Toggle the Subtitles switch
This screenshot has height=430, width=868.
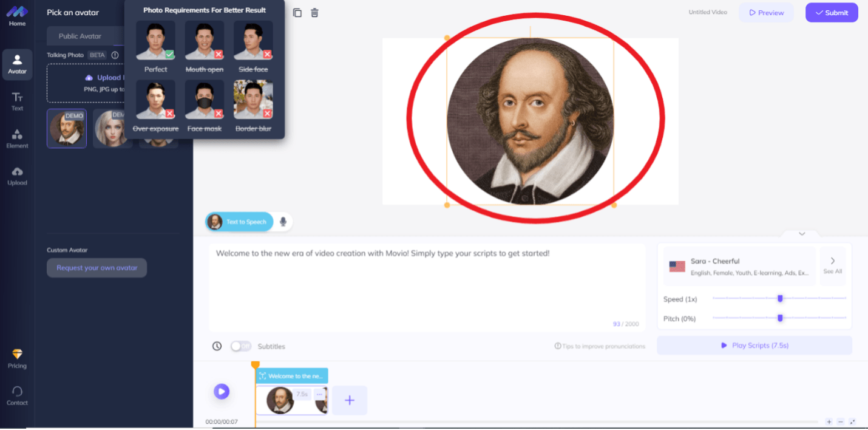[x=241, y=346]
